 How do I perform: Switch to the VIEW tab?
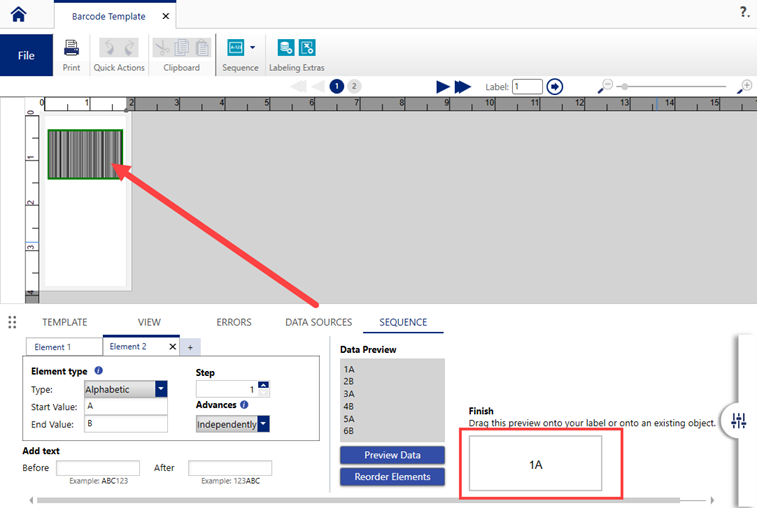tap(149, 322)
